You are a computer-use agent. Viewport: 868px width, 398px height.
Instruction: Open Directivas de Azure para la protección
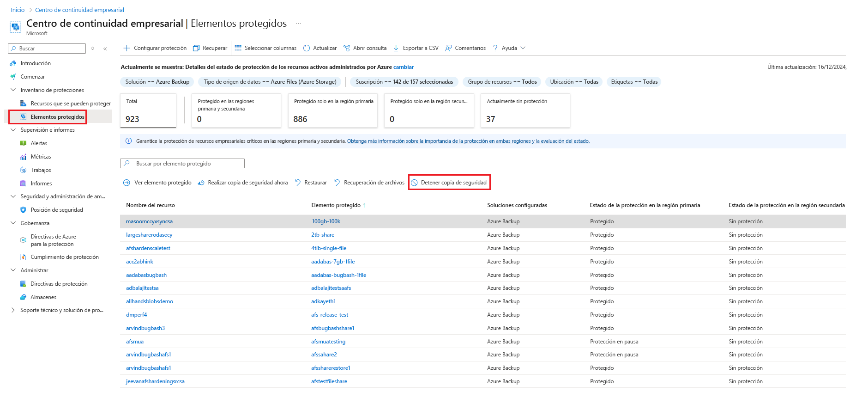(53, 240)
